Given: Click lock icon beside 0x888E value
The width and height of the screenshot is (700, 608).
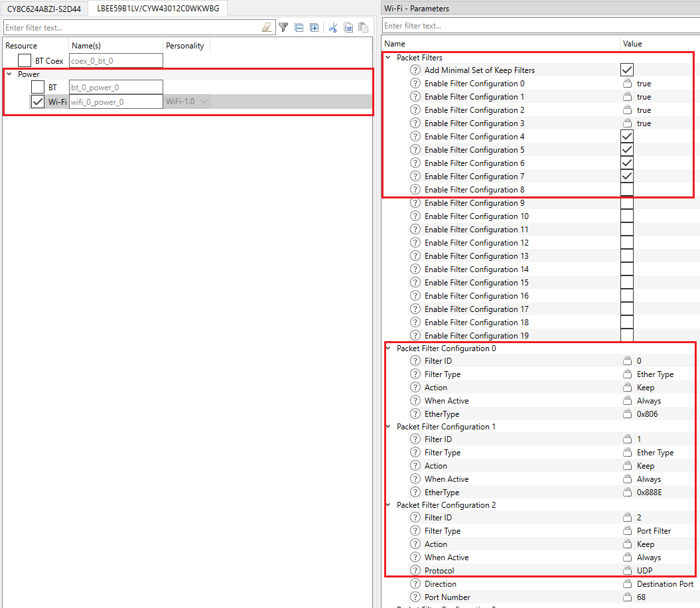Looking at the screenshot, I should (x=627, y=493).
